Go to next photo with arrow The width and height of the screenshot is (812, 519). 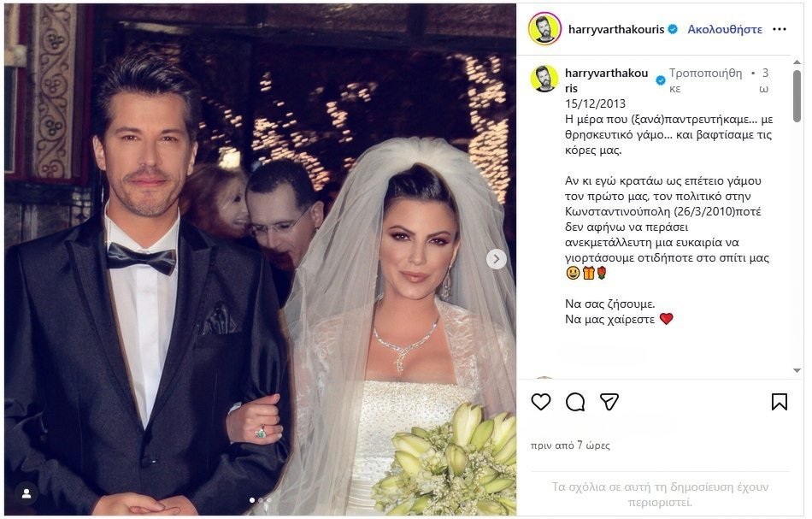tap(496, 259)
